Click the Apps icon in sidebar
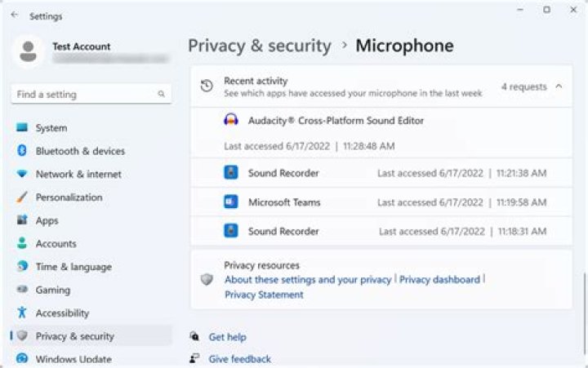The height and width of the screenshot is (368, 588). (22, 220)
